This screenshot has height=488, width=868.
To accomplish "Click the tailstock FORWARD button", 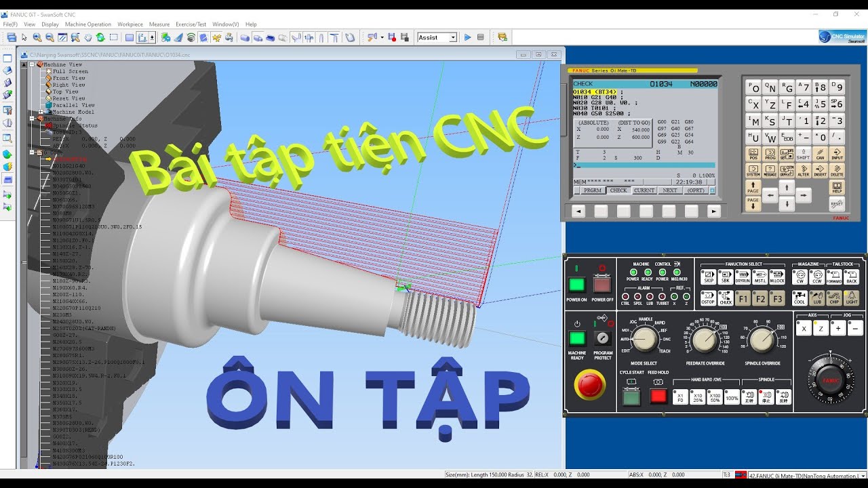I will coord(834,277).
